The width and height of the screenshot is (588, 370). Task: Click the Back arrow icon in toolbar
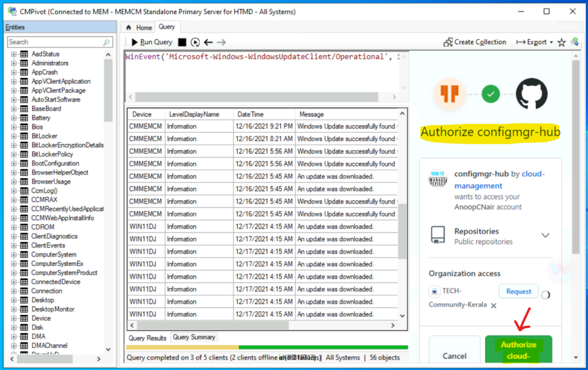click(x=208, y=42)
